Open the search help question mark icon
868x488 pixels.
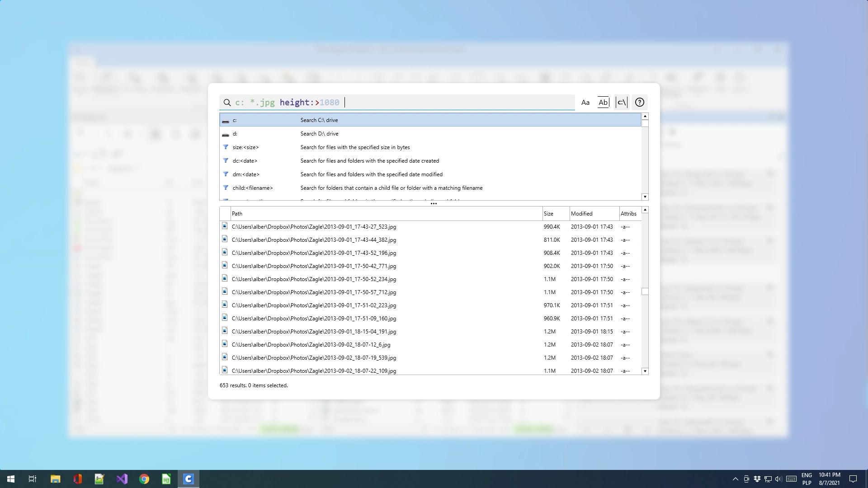click(639, 103)
